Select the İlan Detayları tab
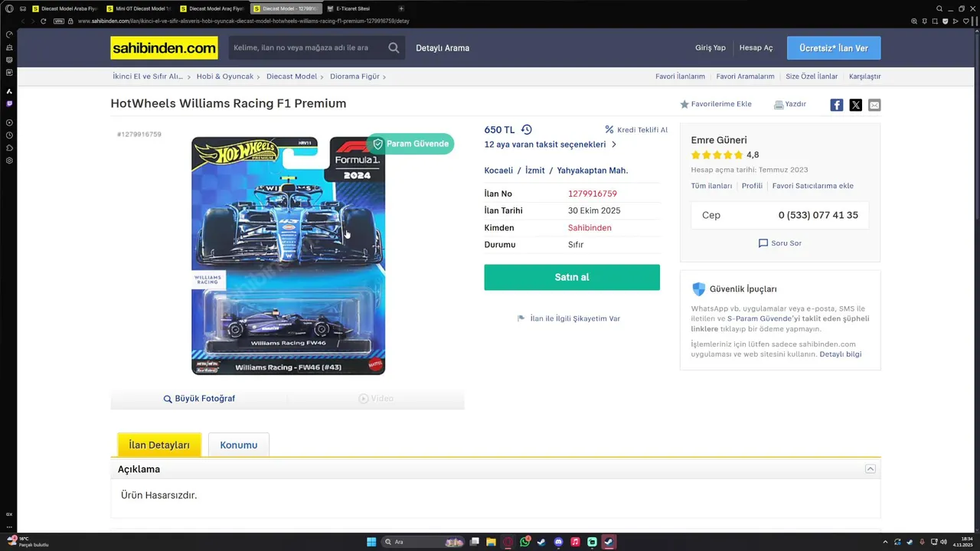Screen dimensions: 980x551 click(x=159, y=445)
